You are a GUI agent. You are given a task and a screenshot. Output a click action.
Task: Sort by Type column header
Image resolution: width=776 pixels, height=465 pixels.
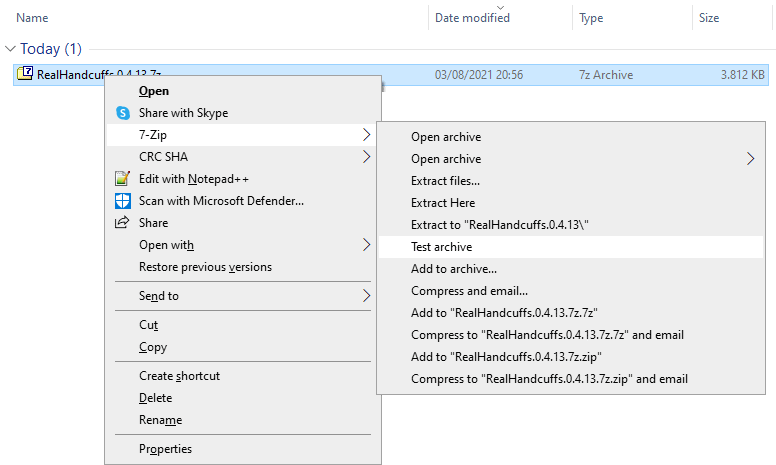click(x=591, y=18)
